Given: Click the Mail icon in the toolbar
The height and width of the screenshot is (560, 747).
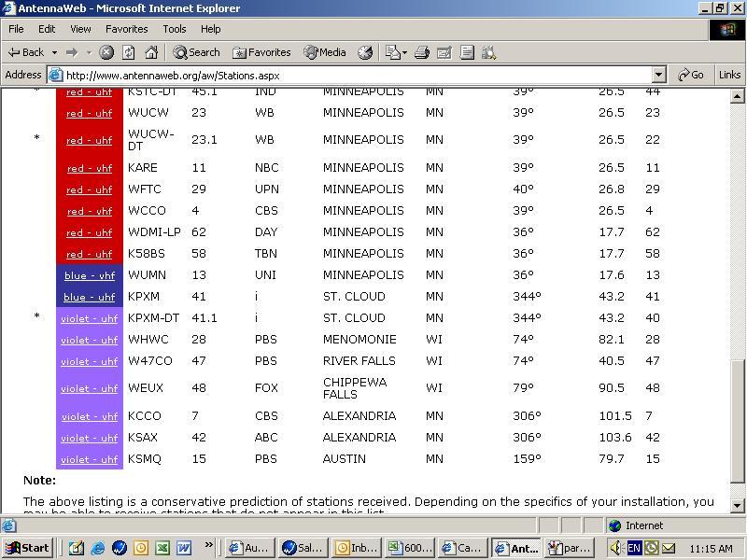Looking at the screenshot, I should pyautogui.click(x=392, y=52).
